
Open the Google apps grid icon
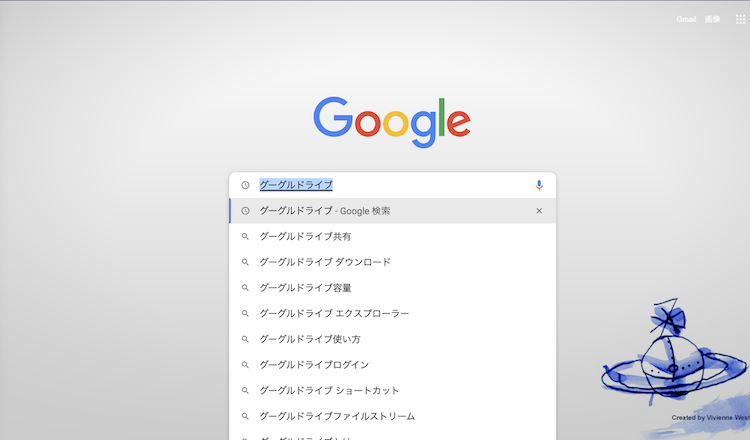(740, 19)
